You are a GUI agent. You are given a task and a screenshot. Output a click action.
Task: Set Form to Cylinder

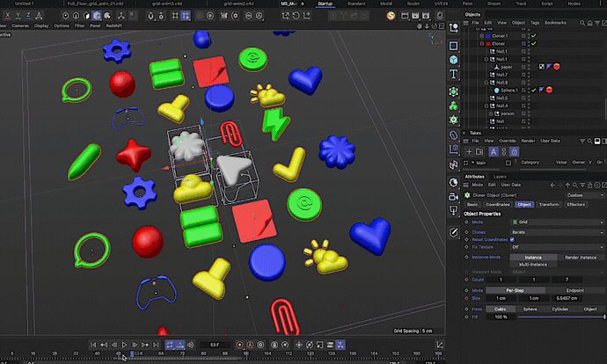coord(559,309)
